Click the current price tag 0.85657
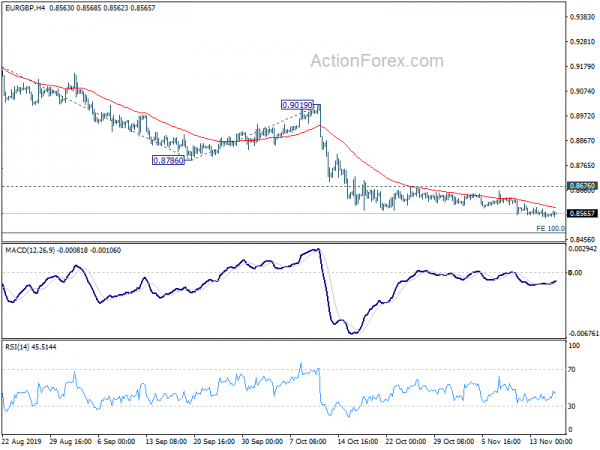Viewport: 600px width, 450px height. pyautogui.click(x=582, y=214)
